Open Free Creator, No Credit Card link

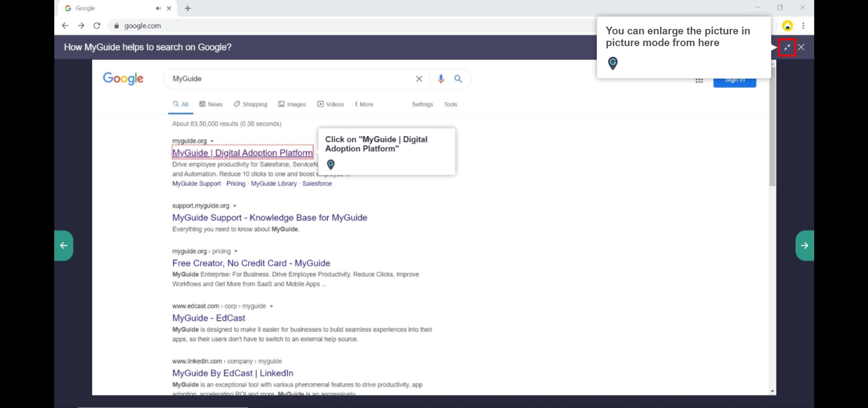[251, 263]
